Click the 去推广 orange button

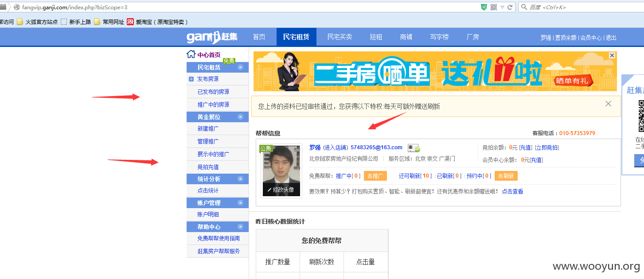pos(375,176)
